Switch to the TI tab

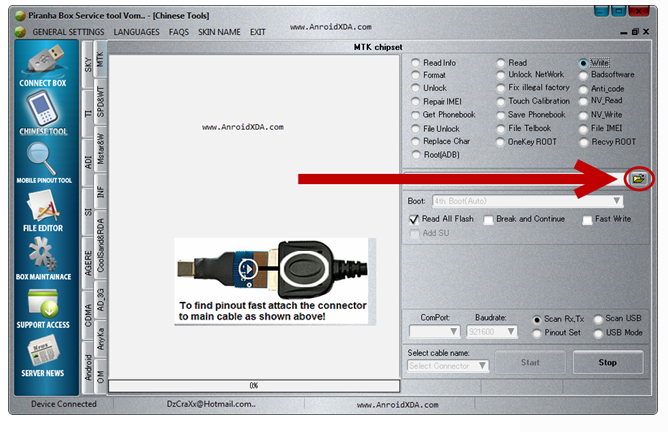(88, 113)
